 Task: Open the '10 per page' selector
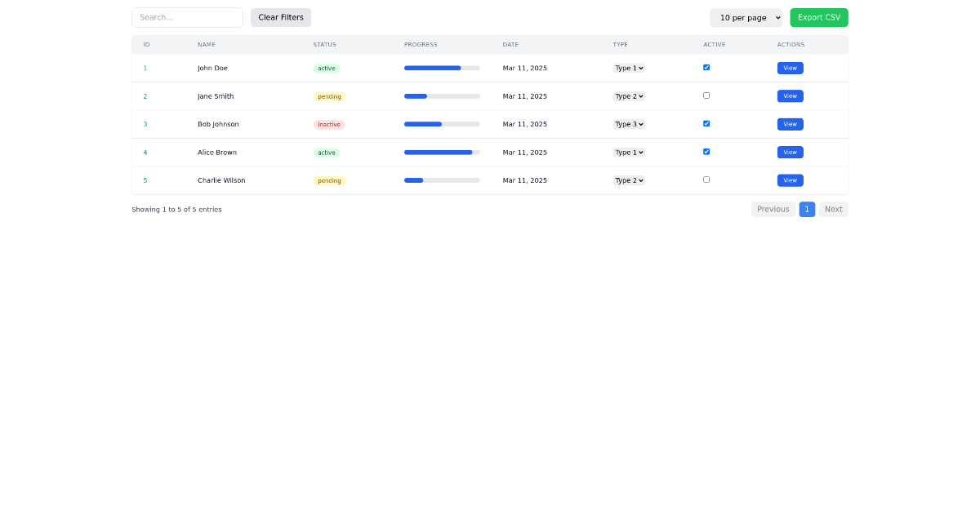pos(746,17)
